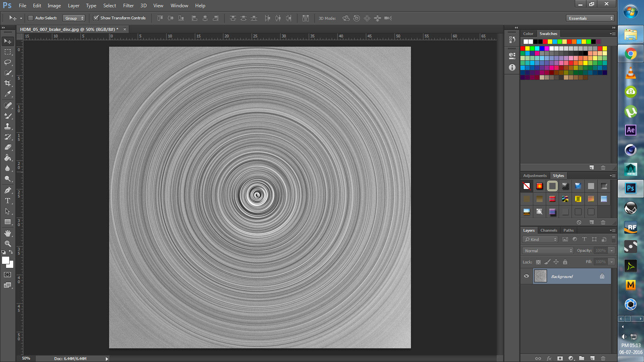644x362 pixels.
Task: Add a layer mask
Action: tap(560, 358)
